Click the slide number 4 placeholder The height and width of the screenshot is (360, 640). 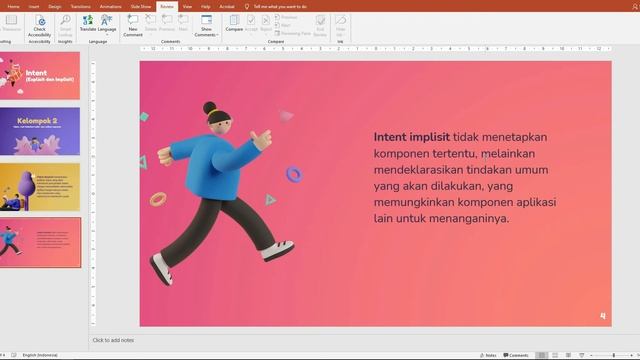pos(603,316)
